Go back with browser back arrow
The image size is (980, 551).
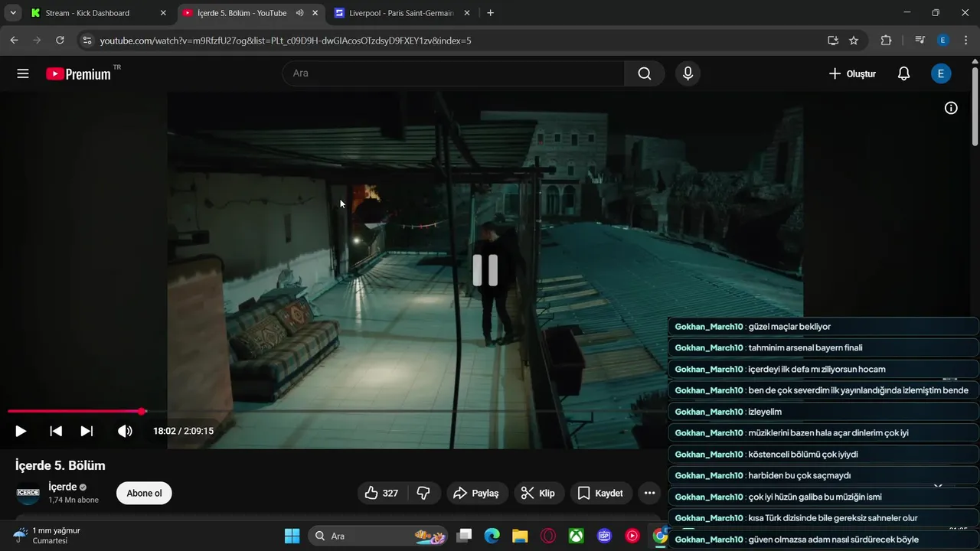point(14,41)
